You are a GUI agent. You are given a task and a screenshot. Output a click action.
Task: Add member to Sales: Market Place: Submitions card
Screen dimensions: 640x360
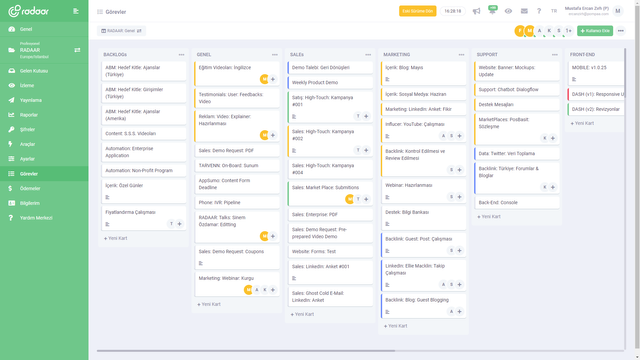point(366,199)
